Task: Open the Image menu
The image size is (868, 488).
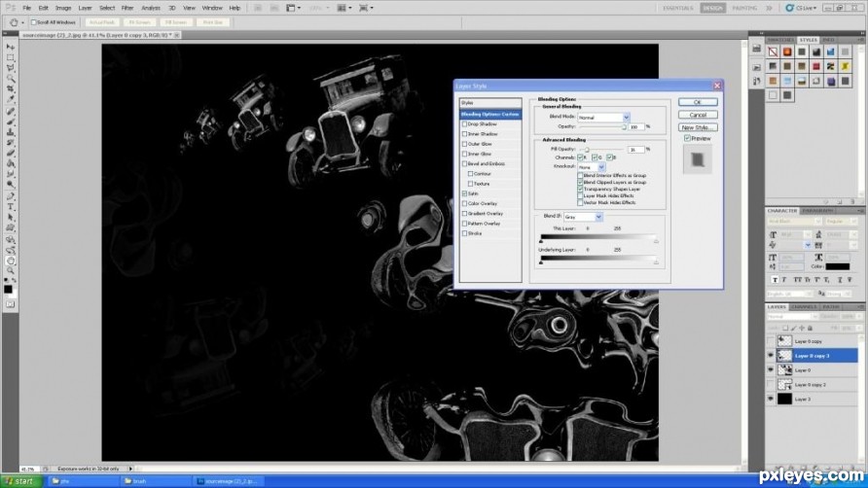Action: click(x=63, y=9)
